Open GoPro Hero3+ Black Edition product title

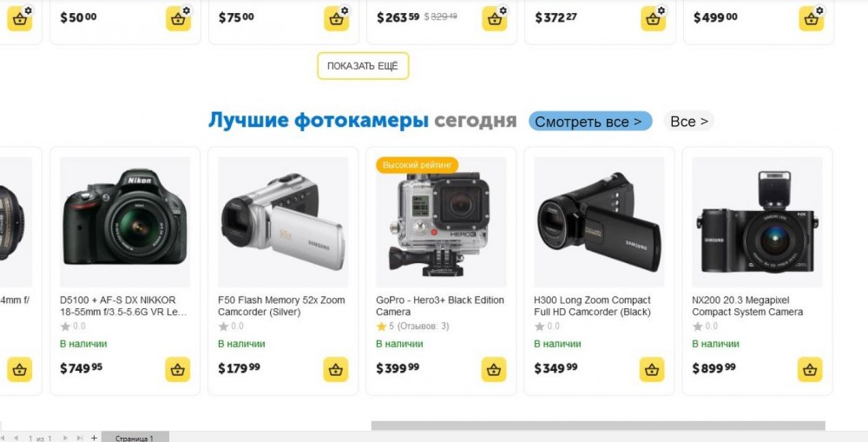[439, 306]
